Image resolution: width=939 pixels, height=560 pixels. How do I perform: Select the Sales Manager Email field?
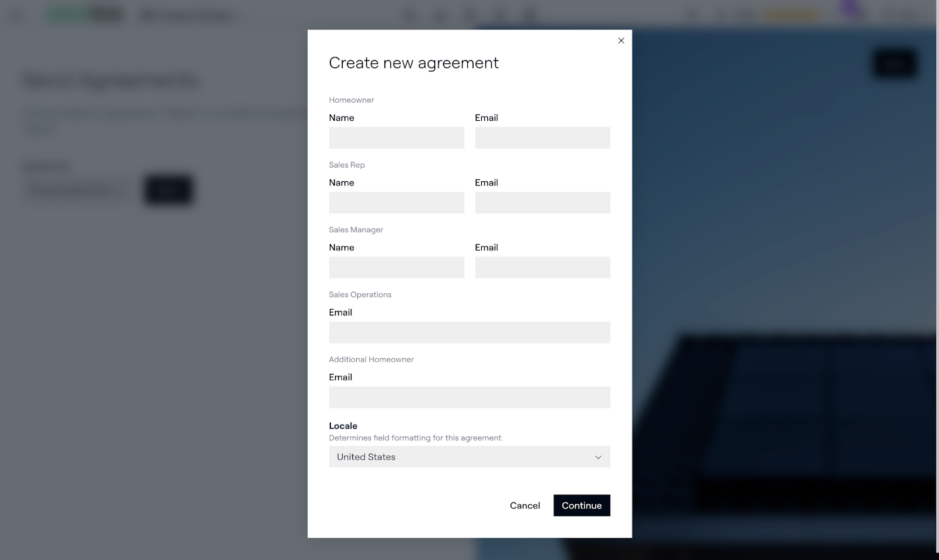pos(542,267)
